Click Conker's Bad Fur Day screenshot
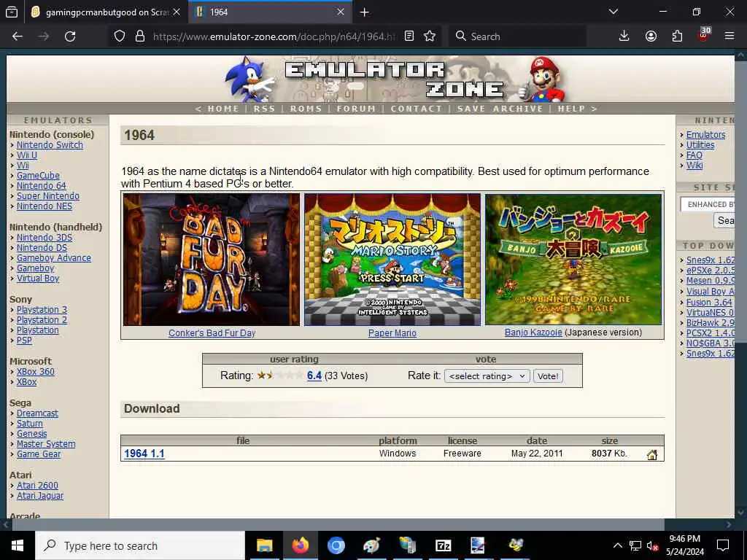This screenshot has height=560, width=747. 212,260
